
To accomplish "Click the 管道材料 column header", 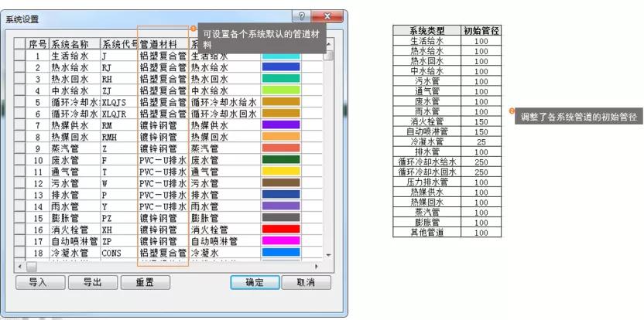I will tap(163, 44).
